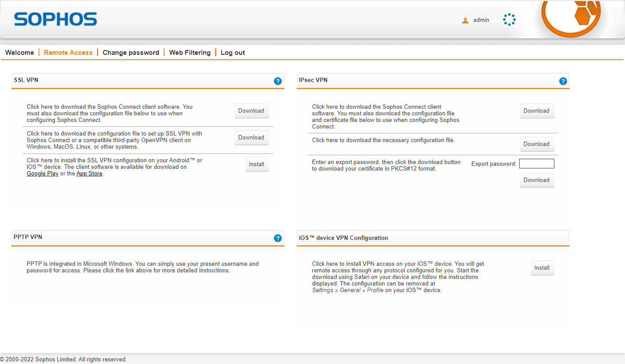This screenshot has height=364, width=625.
Task: Log out of the portal
Action: (x=233, y=53)
